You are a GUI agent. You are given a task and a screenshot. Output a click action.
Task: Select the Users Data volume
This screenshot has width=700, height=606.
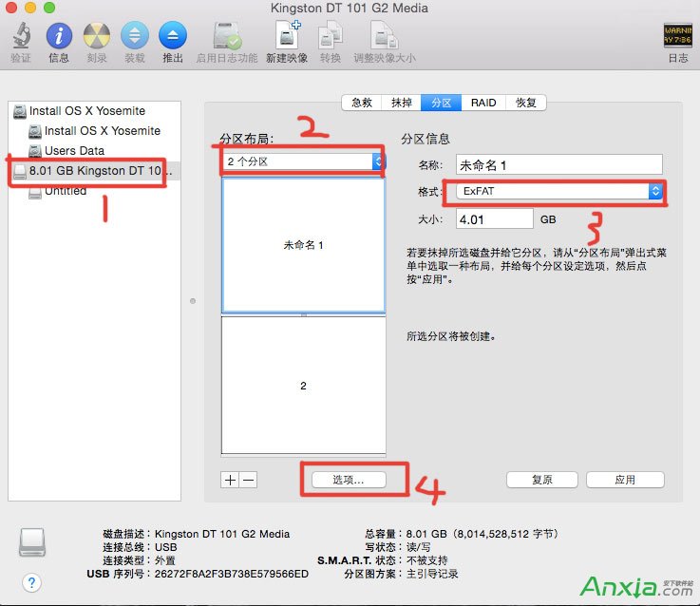74,151
